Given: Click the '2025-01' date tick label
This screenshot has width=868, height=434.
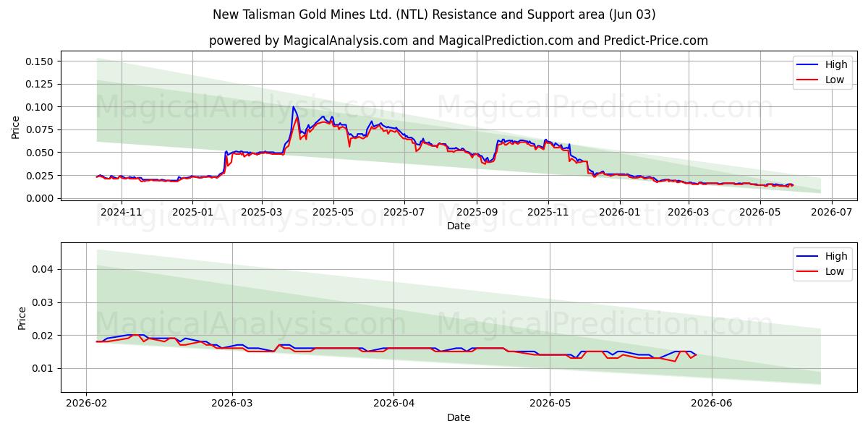Looking at the screenshot, I should (192, 212).
